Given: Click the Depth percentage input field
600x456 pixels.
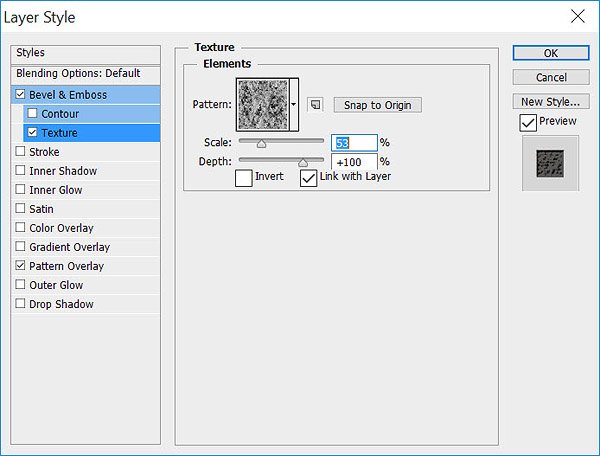Looking at the screenshot, I should [x=354, y=162].
